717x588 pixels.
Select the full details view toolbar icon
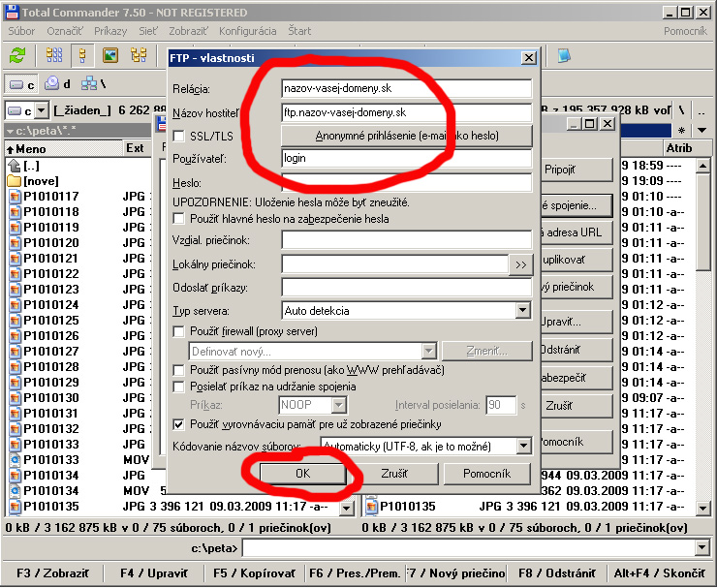pos(82,55)
